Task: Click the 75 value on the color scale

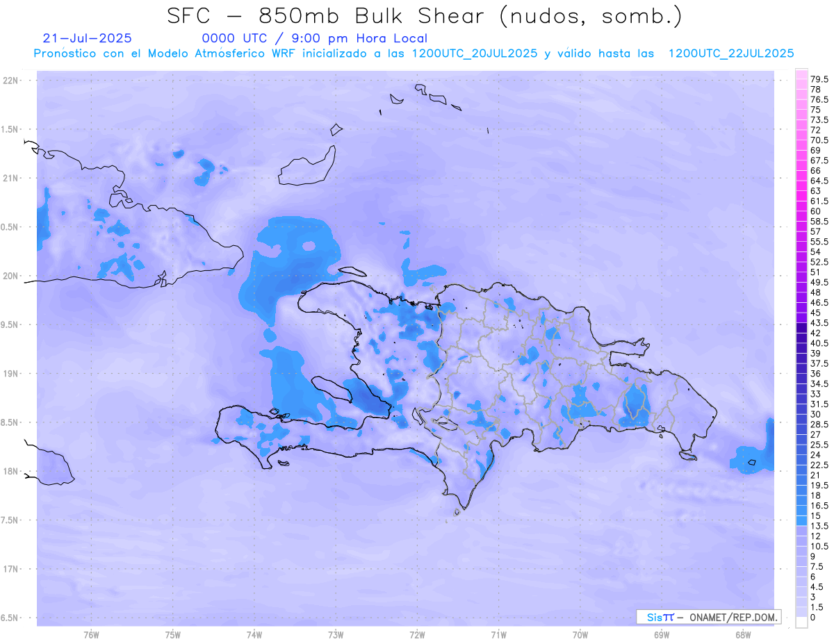Action: [x=815, y=110]
